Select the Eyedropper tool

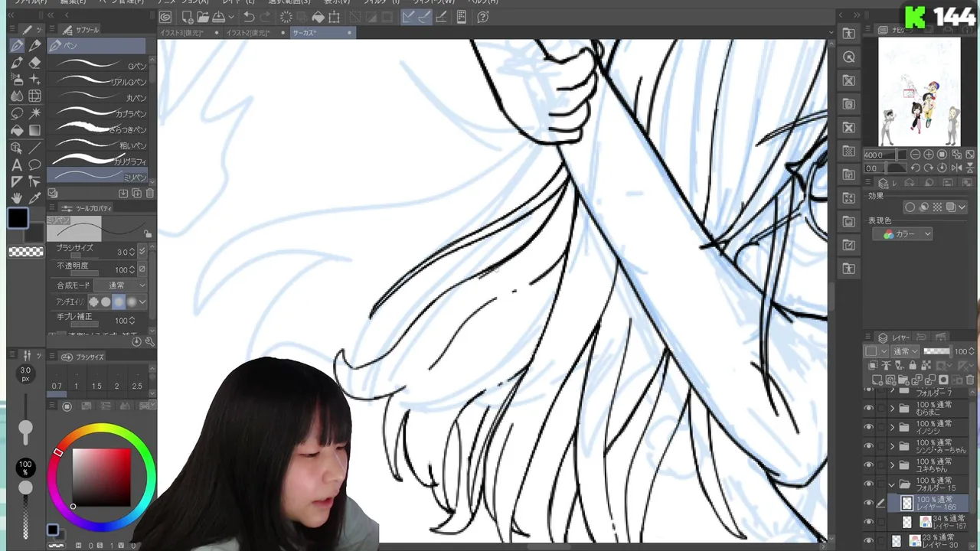[x=34, y=198]
